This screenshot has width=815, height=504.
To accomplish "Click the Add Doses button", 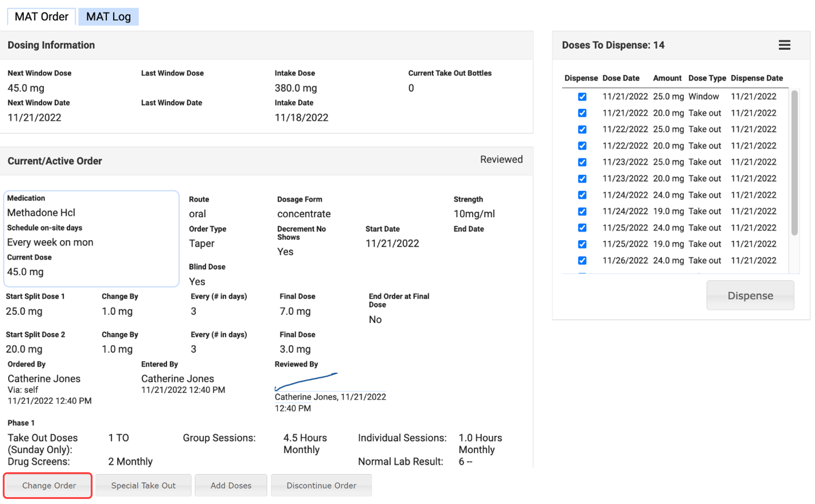I will tap(231, 486).
